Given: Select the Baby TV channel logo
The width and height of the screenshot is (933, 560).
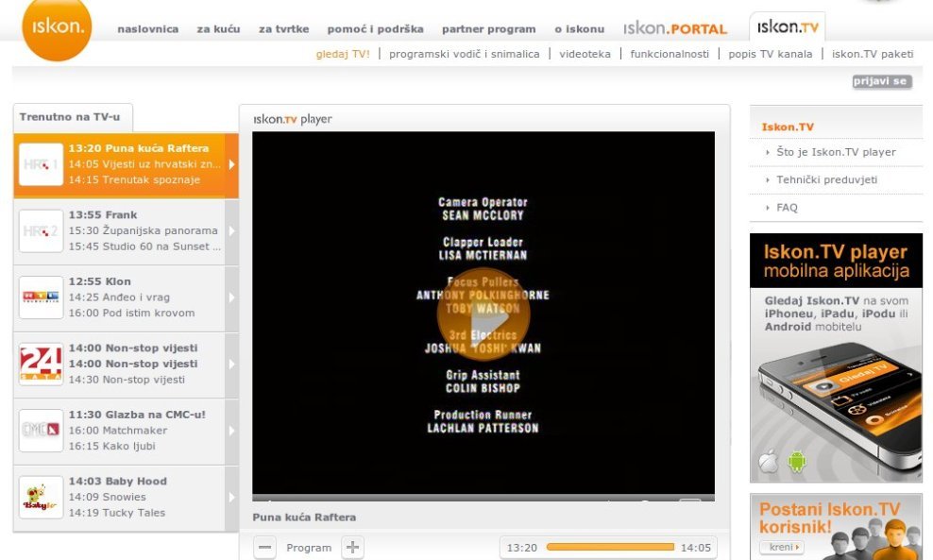Looking at the screenshot, I should pos(41,498).
